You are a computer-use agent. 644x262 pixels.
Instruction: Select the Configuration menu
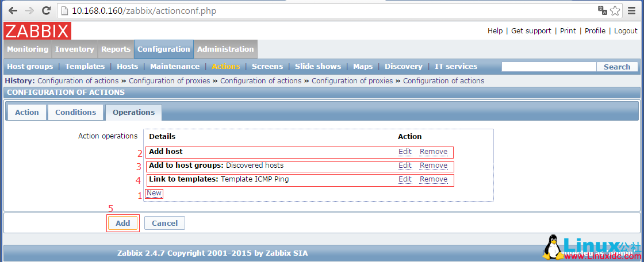164,49
